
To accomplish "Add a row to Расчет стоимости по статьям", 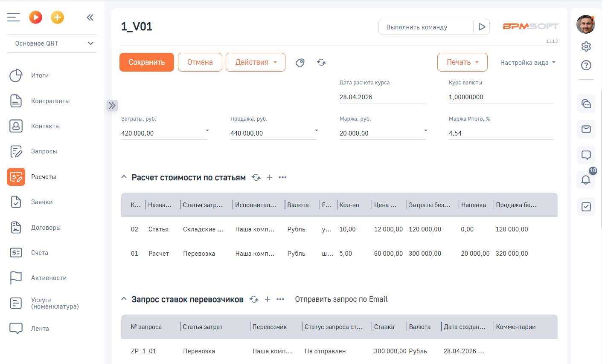I will [270, 177].
